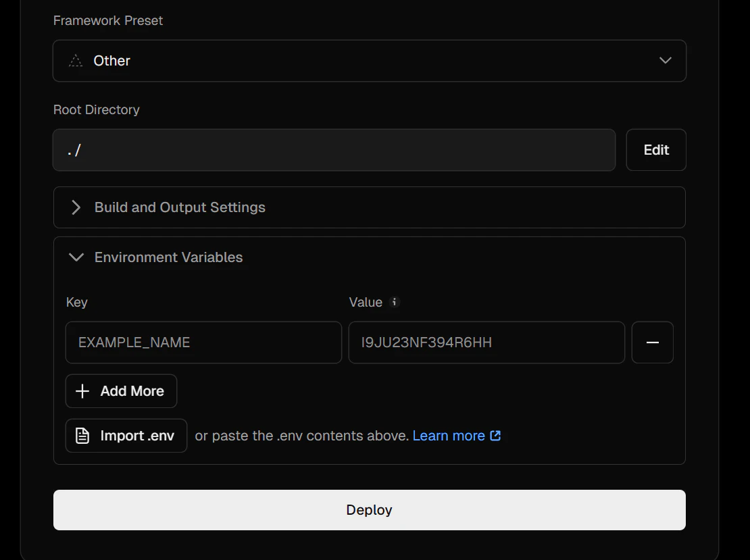Click text 'or paste the .env contents above.'
750x560 pixels.
[x=302, y=436]
